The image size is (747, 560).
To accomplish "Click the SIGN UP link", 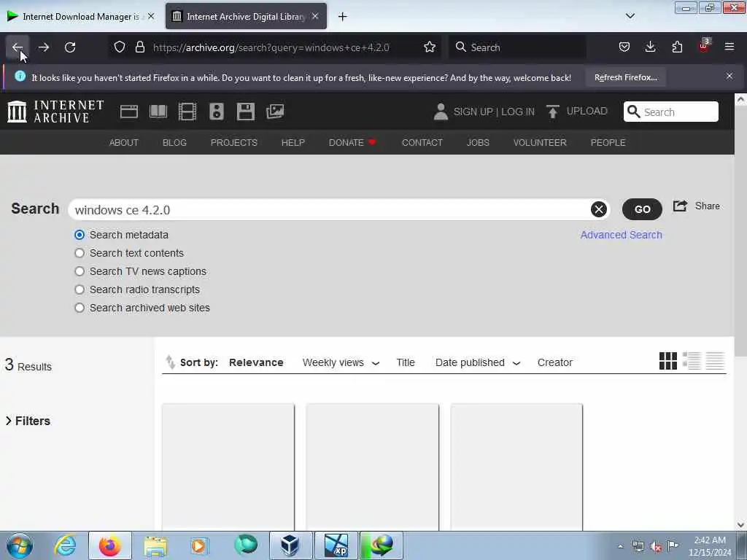I will [473, 112].
